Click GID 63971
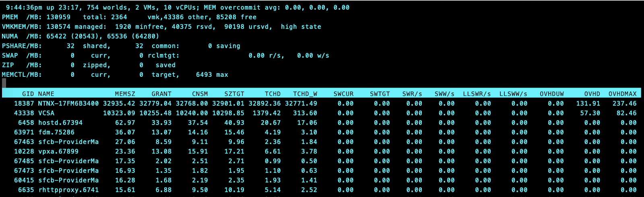This screenshot has width=644, height=197. coord(24,132)
